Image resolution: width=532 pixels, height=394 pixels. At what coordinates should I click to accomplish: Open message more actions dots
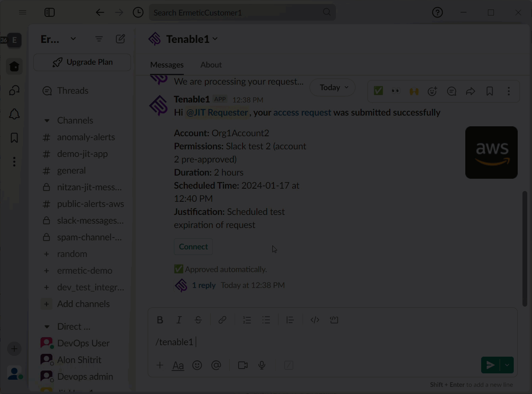tap(509, 91)
